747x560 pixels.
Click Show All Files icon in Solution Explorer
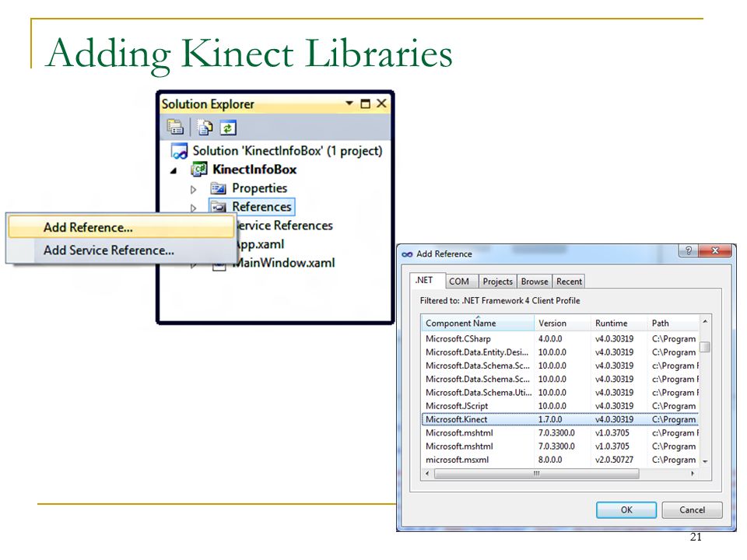[205, 127]
